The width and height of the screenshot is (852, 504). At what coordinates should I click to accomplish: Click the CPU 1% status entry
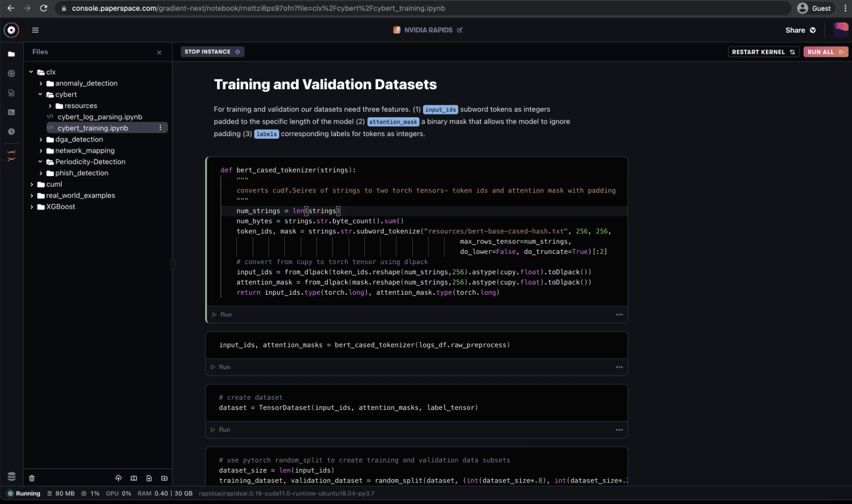point(90,493)
